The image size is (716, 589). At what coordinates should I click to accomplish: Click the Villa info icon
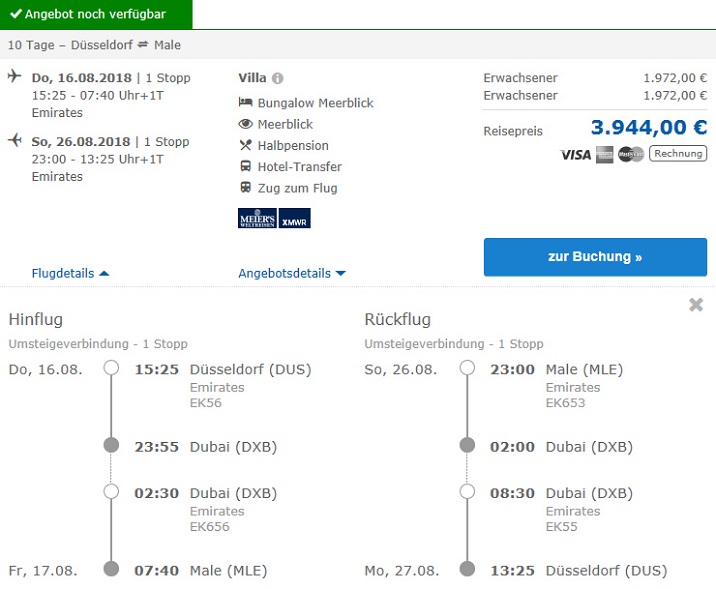[x=278, y=78]
